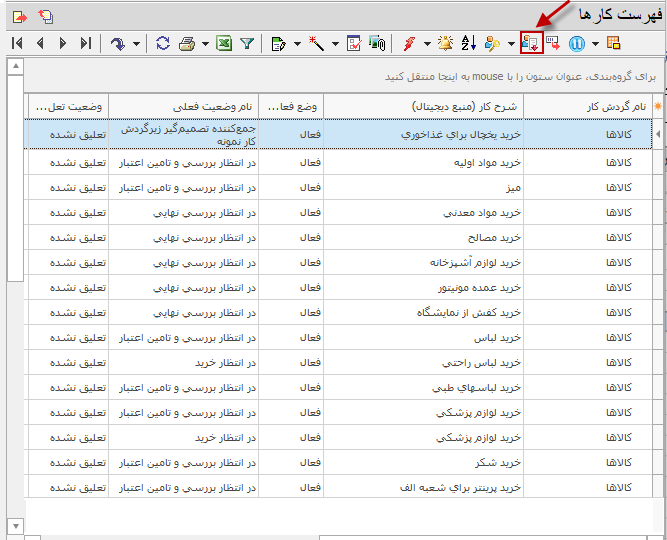The width and height of the screenshot is (667, 540).
Task: Go to the first record
Action: coord(17,44)
